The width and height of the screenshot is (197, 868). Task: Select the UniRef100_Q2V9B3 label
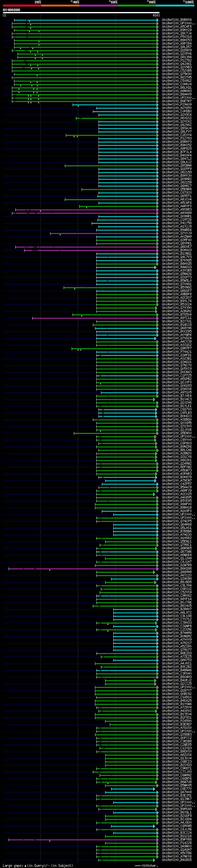pyautogui.click(x=177, y=67)
